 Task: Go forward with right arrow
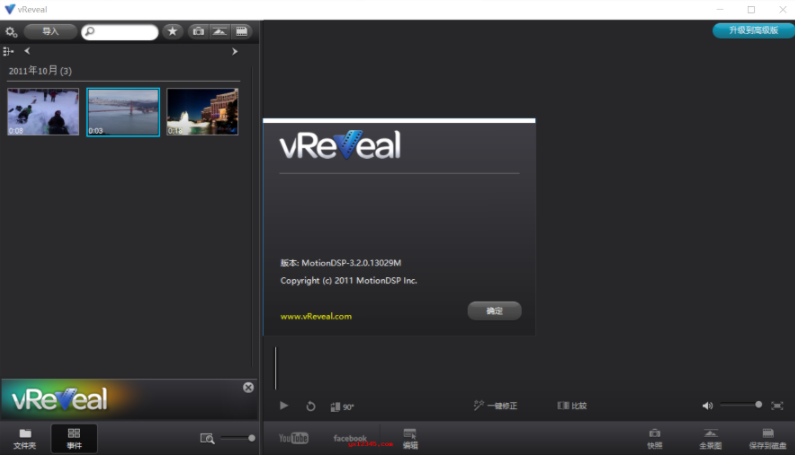coord(234,51)
